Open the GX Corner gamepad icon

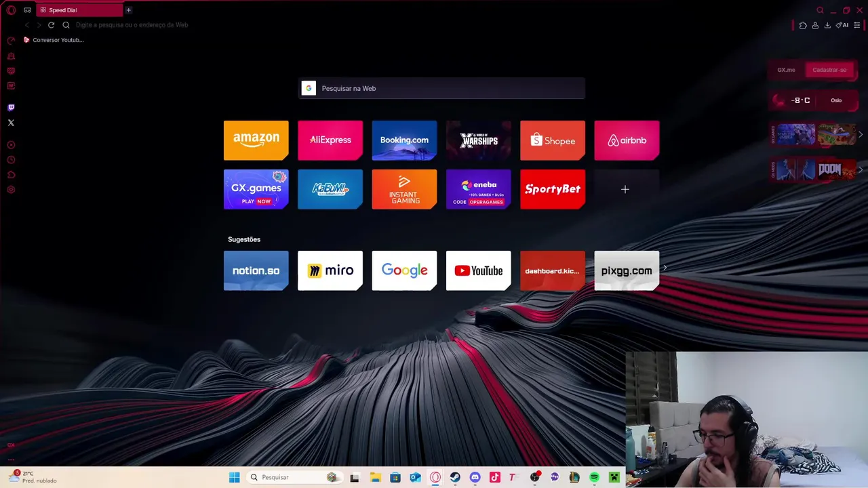(x=27, y=10)
